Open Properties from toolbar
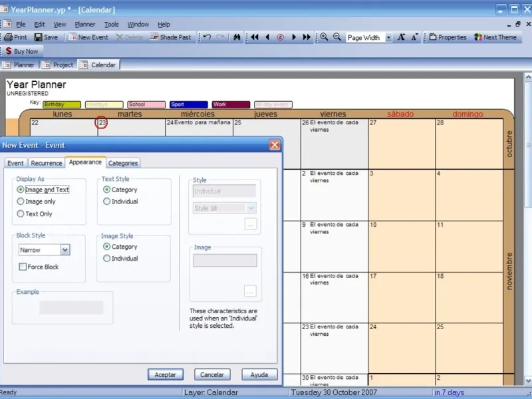This screenshot has width=532, height=399. tap(448, 37)
